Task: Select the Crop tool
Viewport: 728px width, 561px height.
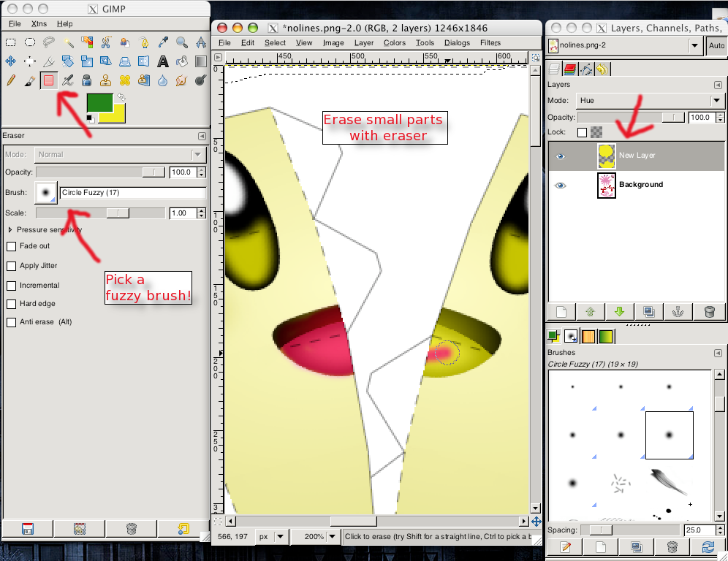Action: pos(49,61)
